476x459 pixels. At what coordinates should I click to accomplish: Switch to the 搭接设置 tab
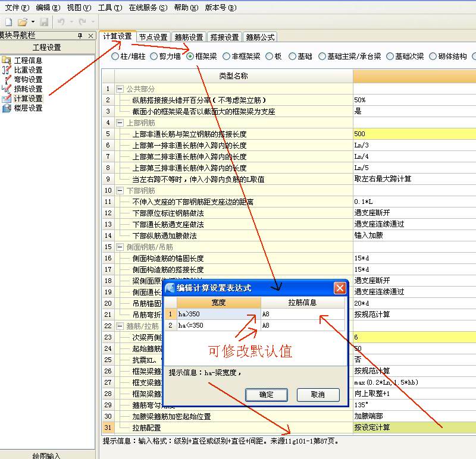(x=225, y=37)
